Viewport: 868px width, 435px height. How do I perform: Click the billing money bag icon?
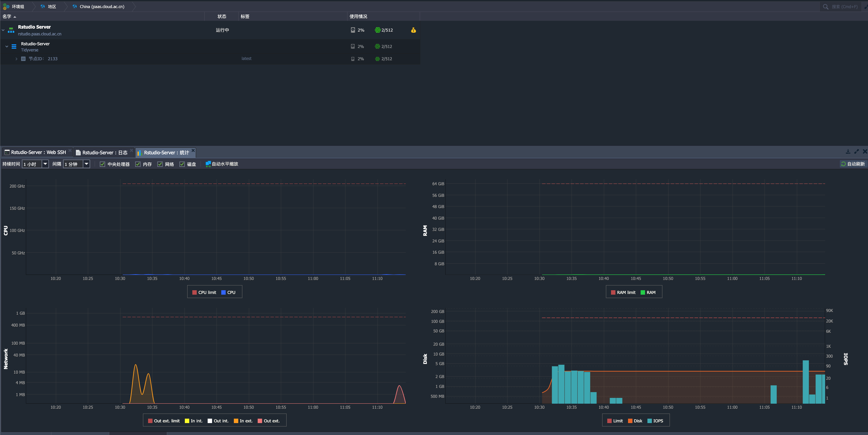pos(413,30)
